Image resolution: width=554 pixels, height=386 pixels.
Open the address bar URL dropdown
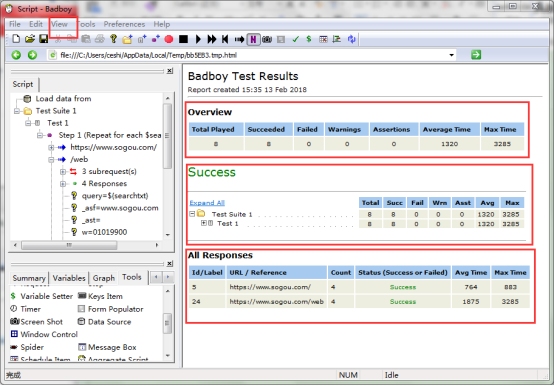tap(451, 55)
